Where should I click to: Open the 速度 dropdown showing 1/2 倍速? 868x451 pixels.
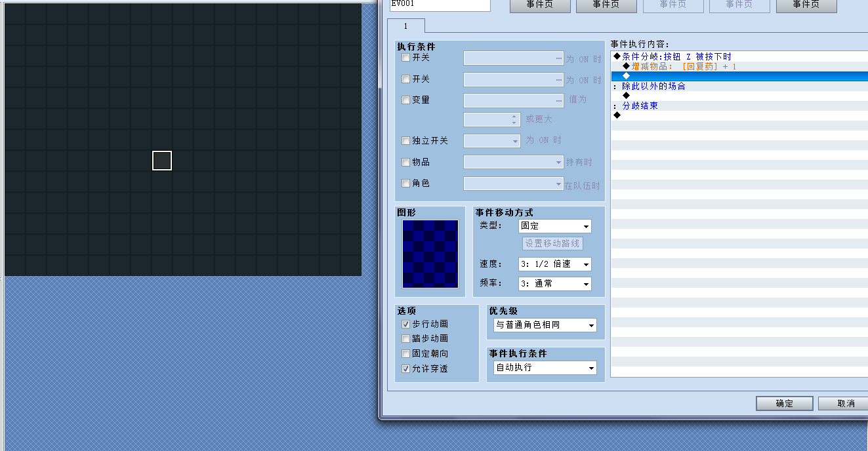[x=554, y=264]
